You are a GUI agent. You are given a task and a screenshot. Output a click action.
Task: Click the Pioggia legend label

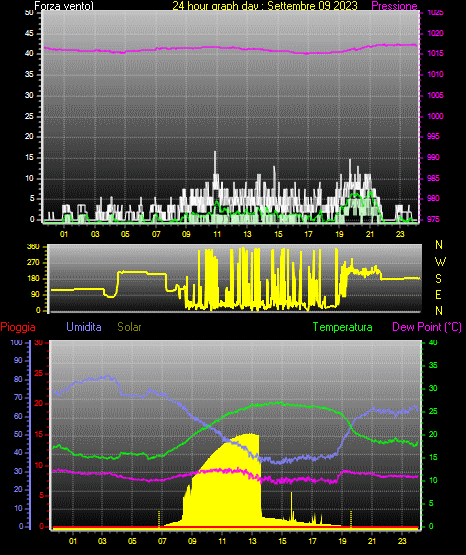18,327
